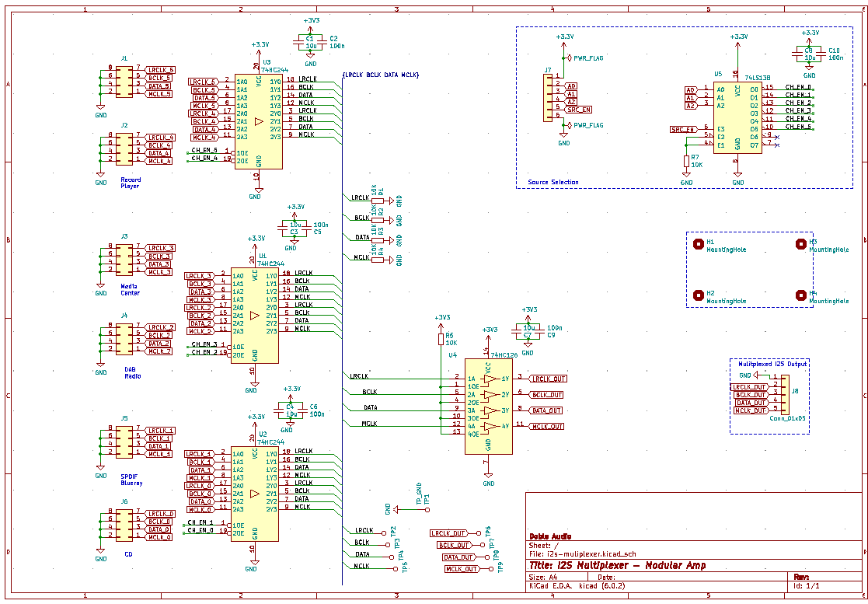868x604 pixels.
Task: Click the 'Rev:' field in title block
Action: 803,576
